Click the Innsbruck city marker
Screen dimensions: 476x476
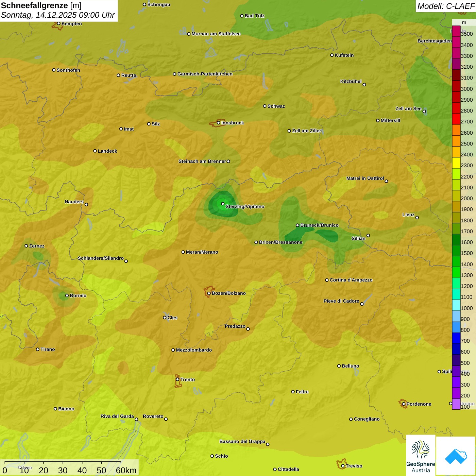point(219,123)
